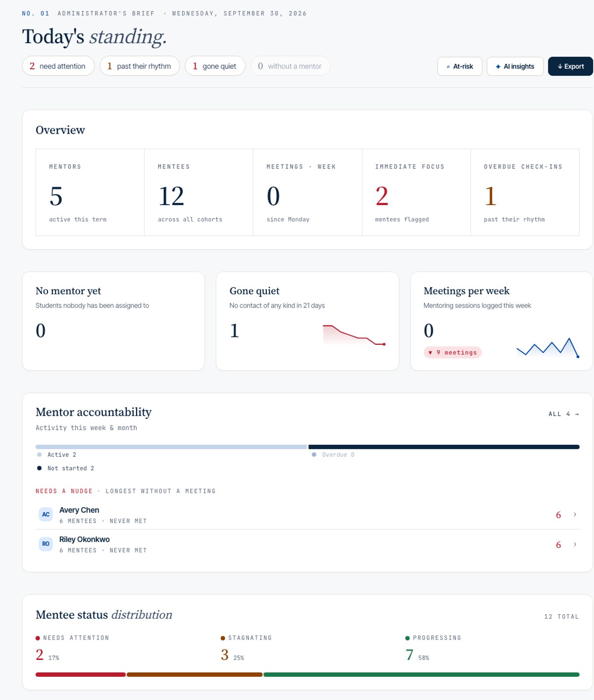Open the 'Meetings per week' card
This screenshot has width=594, height=700.
[501, 321]
